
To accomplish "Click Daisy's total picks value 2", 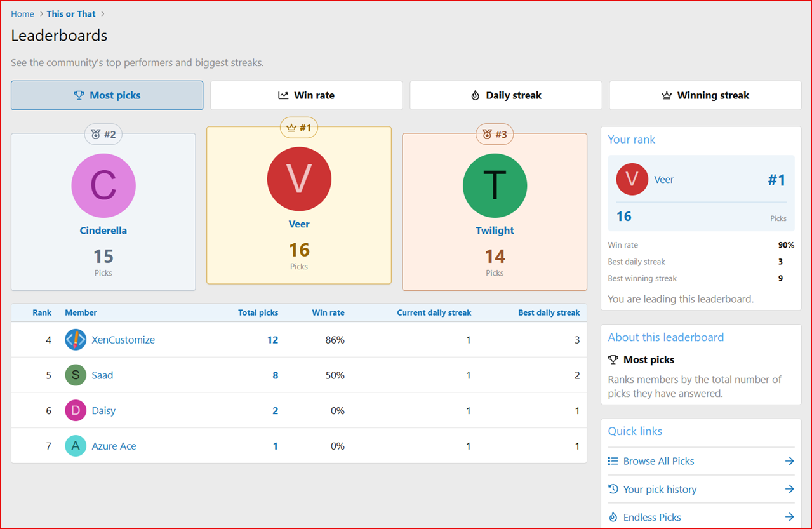I will pyautogui.click(x=276, y=411).
